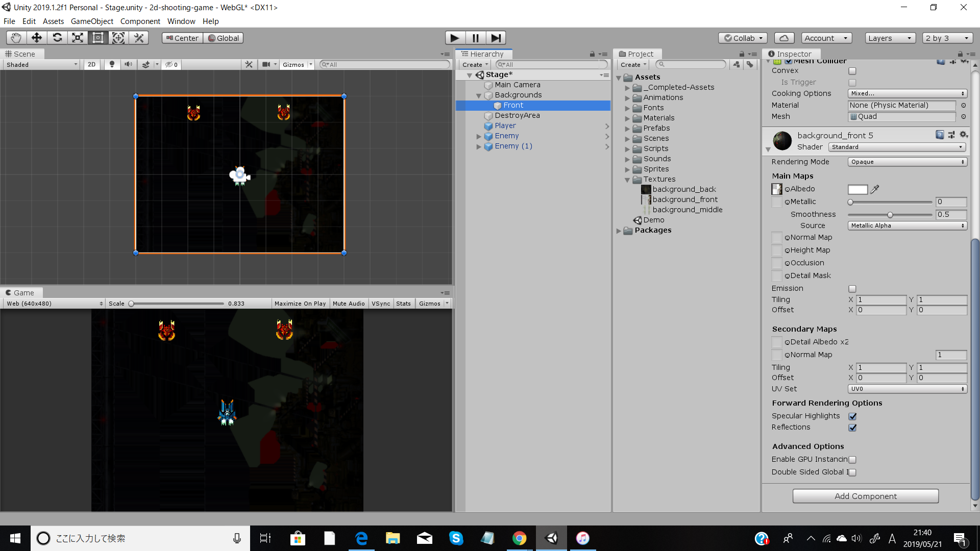980x551 pixels.
Task: Open the GameObject menu
Action: point(92,21)
